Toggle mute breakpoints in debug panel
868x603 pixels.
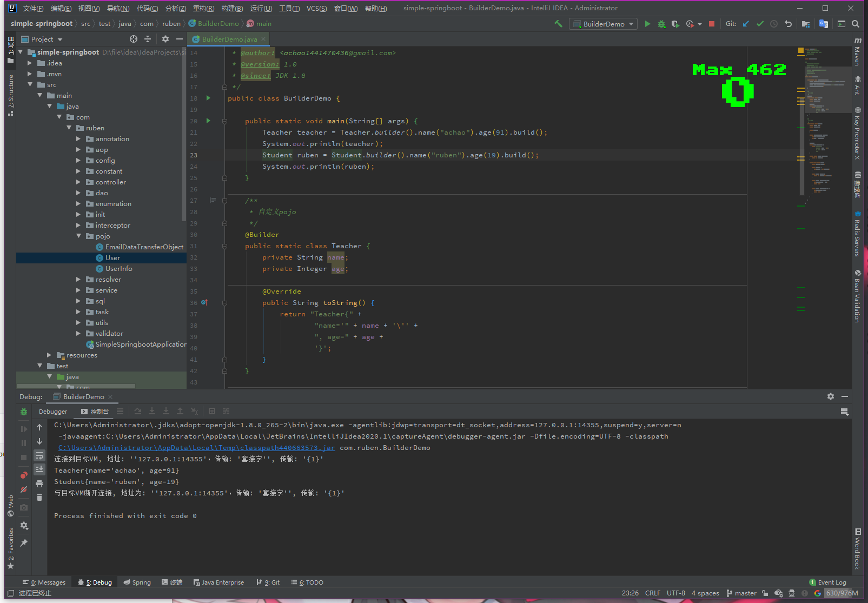tap(24, 489)
